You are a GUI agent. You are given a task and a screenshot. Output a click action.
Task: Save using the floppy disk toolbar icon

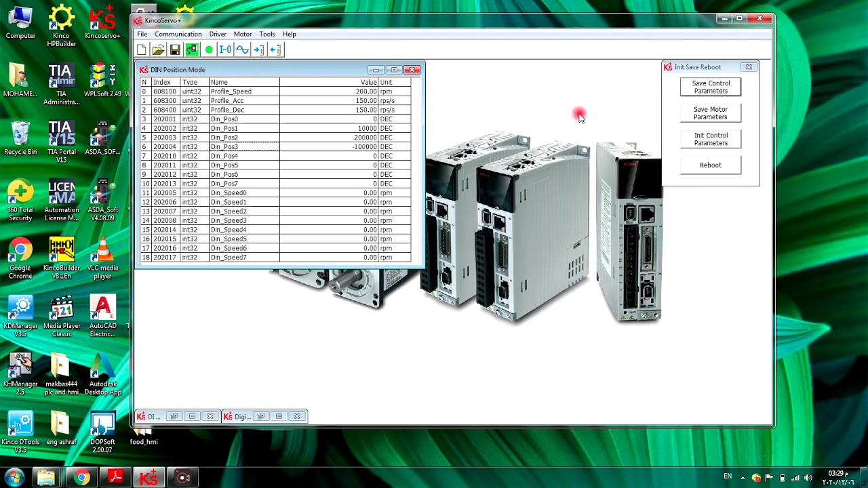(175, 49)
